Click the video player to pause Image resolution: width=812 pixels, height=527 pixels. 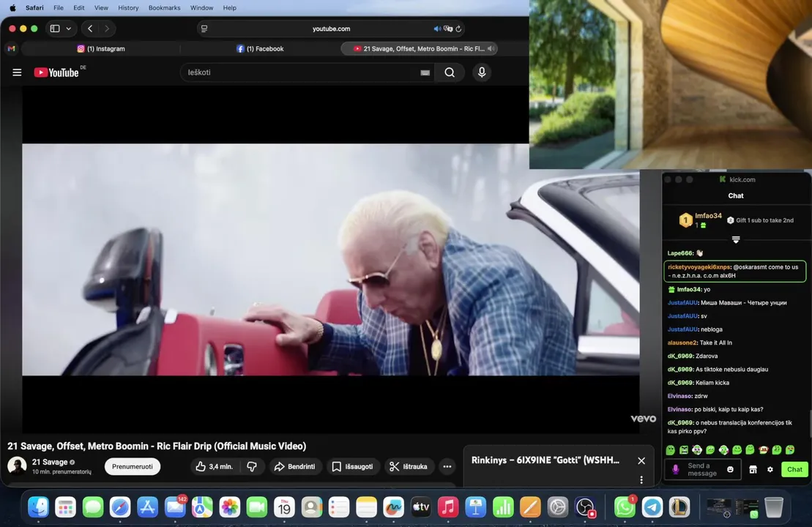[x=330, y=259]
